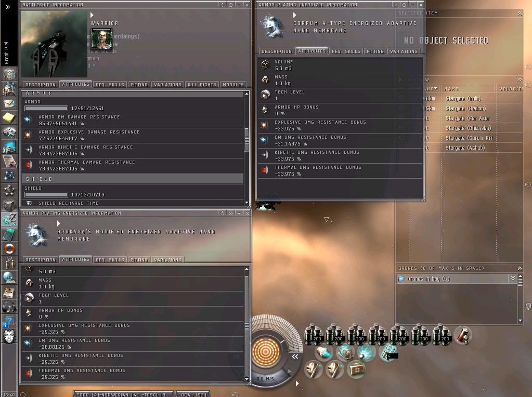The width and height of the screenshot is (532, 397).
Task: Open Brokara's Modified membrane title arrow
Action: pos(59,223)
